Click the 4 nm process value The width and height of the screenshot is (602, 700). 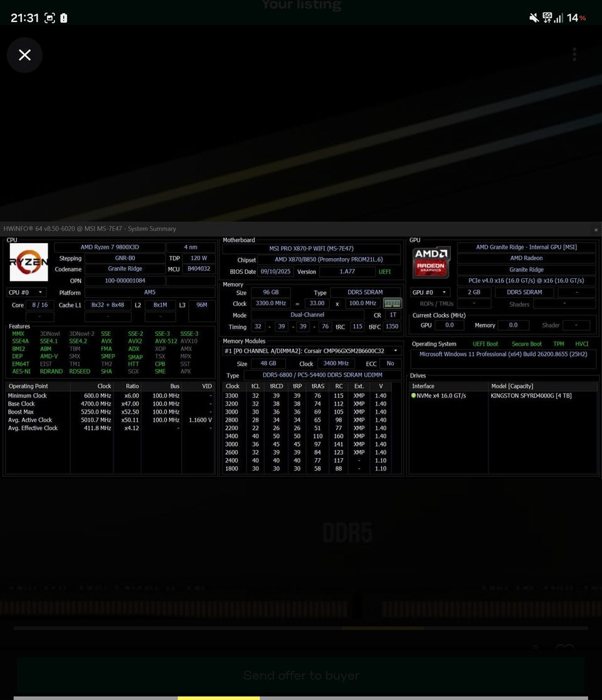click(191, 247)
